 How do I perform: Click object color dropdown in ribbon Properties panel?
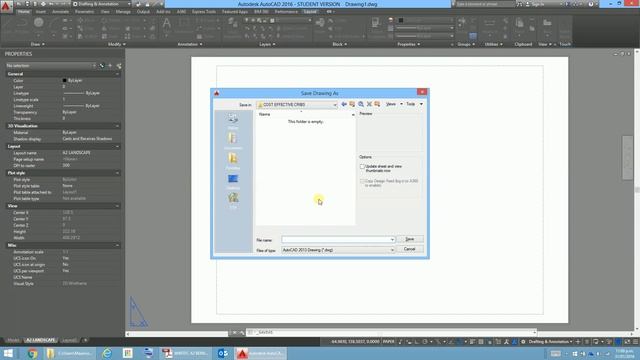[x=425, y=20]
